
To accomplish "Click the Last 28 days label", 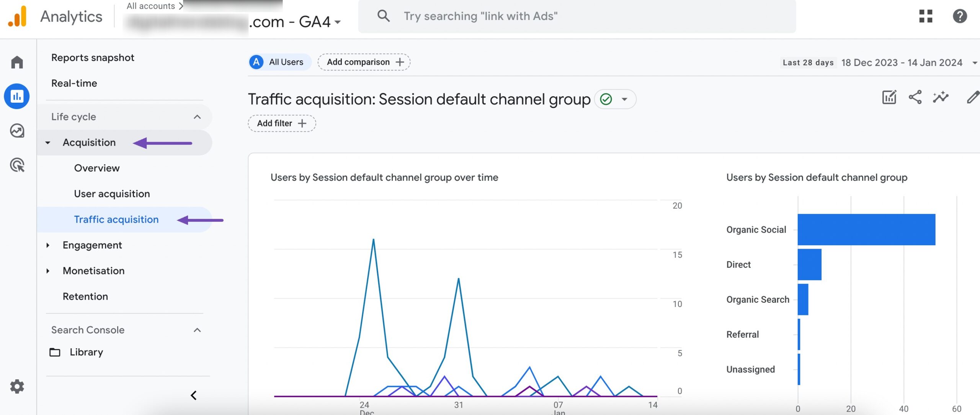I will [808, 62].
